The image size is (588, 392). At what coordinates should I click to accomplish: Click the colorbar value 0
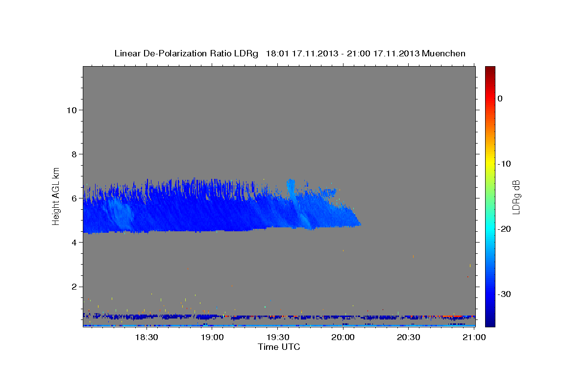pos(500,98)
